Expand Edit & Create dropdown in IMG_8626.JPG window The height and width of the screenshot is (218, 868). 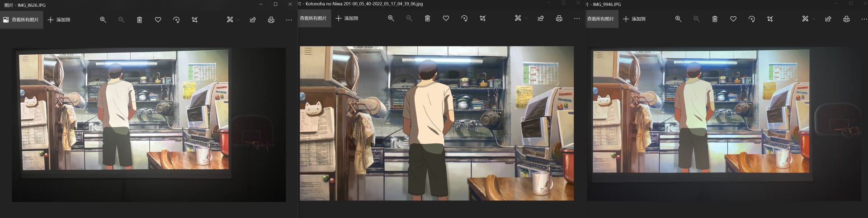point(233,20)
